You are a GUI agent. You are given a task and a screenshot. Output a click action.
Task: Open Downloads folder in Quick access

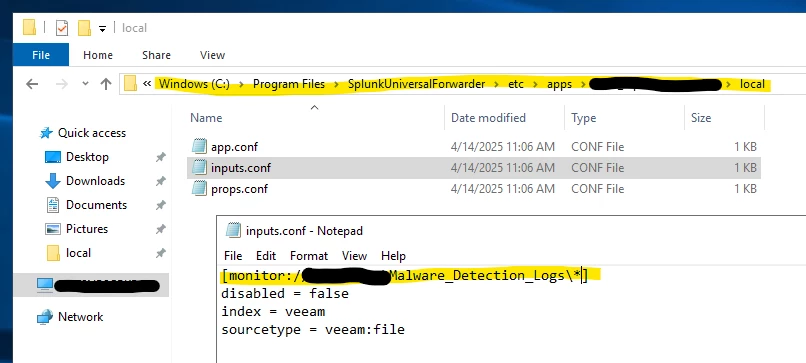[95, 180]
